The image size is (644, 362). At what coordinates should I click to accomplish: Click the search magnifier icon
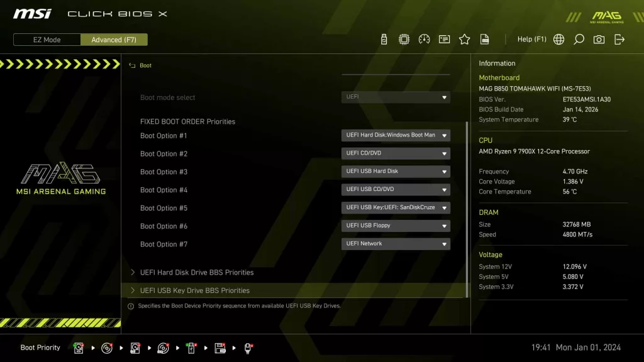(579, 39)
